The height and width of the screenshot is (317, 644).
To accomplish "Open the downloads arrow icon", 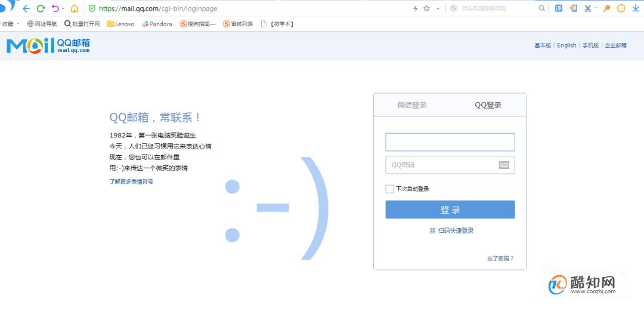I will pyautogui.click(x=636, y=8).
